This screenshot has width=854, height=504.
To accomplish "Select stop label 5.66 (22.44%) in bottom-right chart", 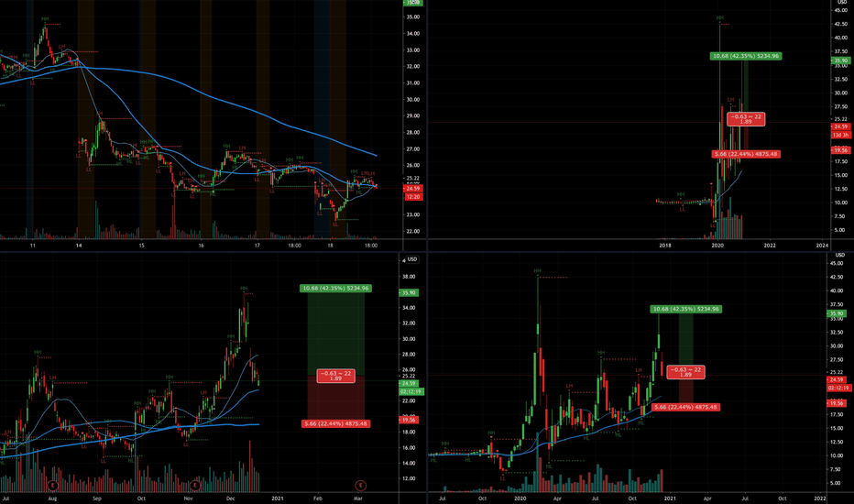I will pyautogui.click(x=685, y=407).
